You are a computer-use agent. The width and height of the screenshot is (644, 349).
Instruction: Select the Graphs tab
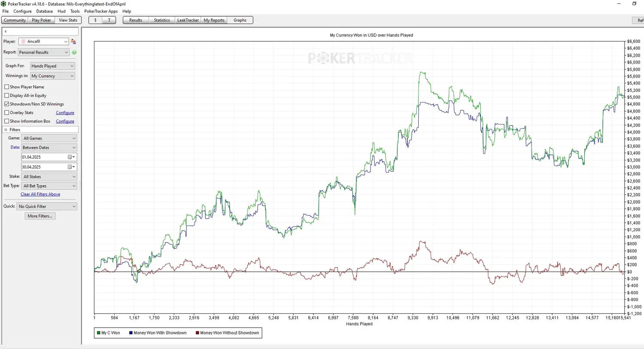[240, 20]
